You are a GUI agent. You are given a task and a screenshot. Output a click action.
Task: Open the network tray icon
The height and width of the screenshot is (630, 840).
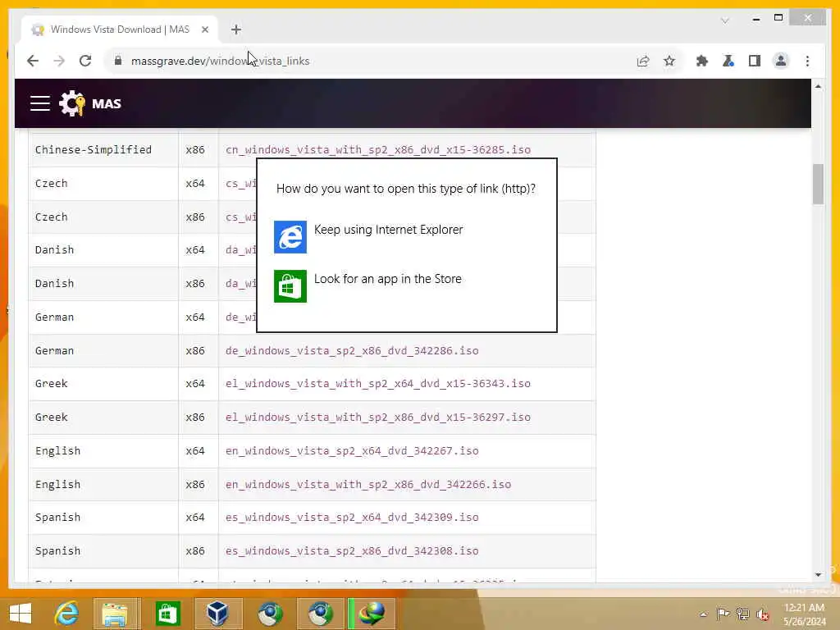[x=742, y=614]
